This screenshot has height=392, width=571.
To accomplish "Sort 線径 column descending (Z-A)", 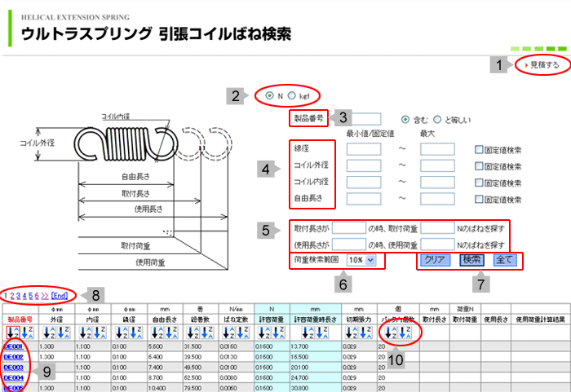I will click(136, 333).
